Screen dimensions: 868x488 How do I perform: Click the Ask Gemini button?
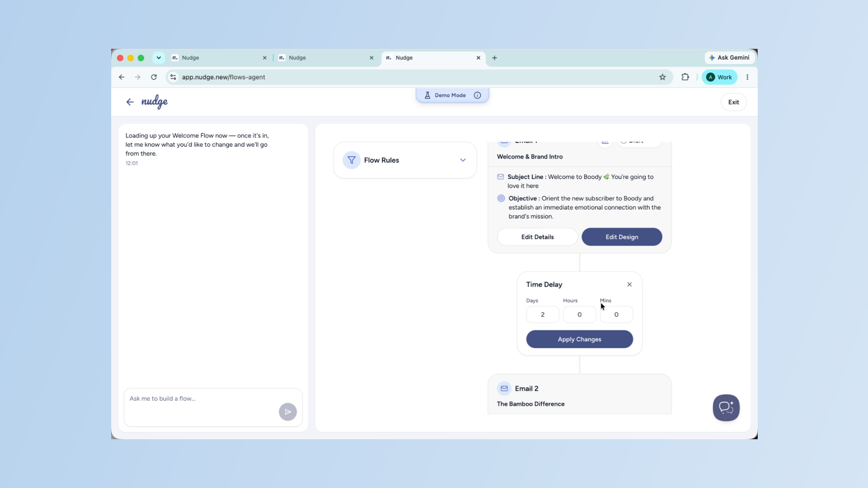tap(729, 57)
